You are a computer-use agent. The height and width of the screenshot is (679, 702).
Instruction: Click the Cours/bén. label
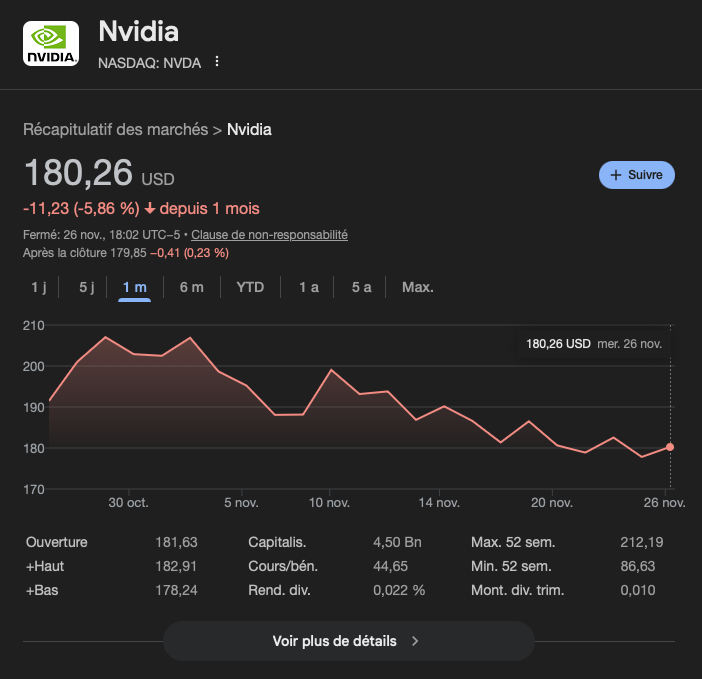283,566
